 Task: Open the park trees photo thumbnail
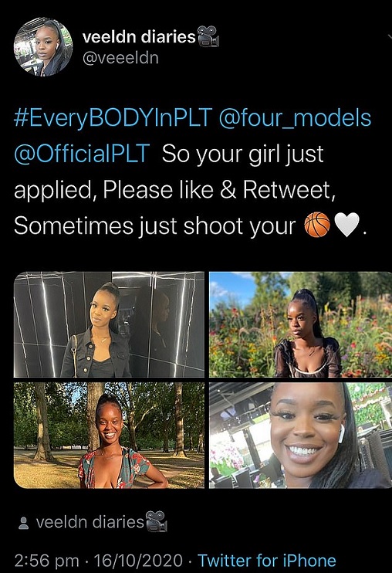click(109, 436)
